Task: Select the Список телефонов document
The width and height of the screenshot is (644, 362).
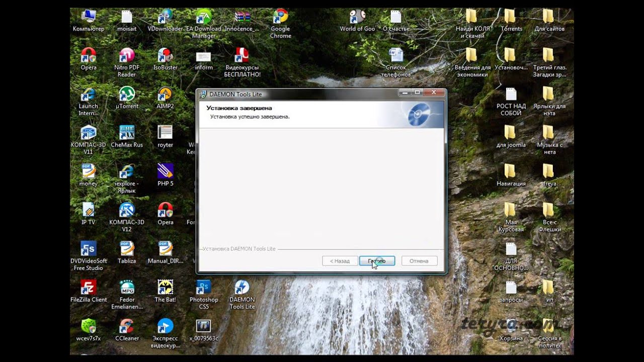Action: click(396, 62)
